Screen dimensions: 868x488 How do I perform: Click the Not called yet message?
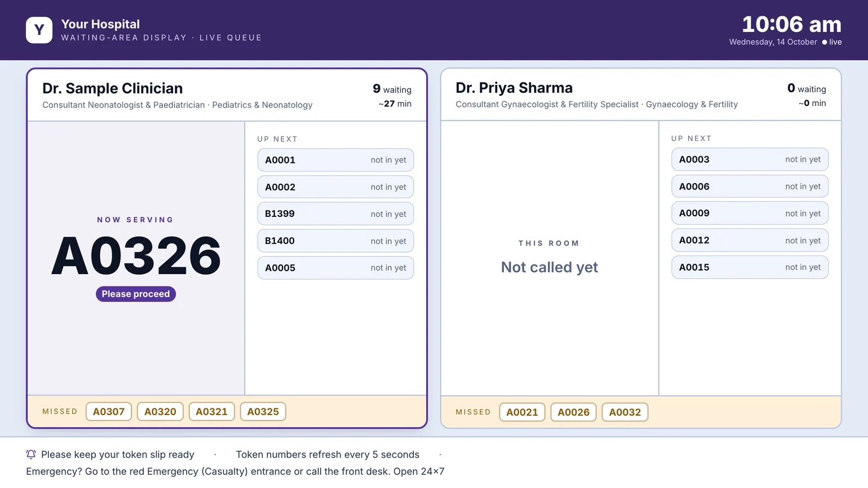[550, 267]
